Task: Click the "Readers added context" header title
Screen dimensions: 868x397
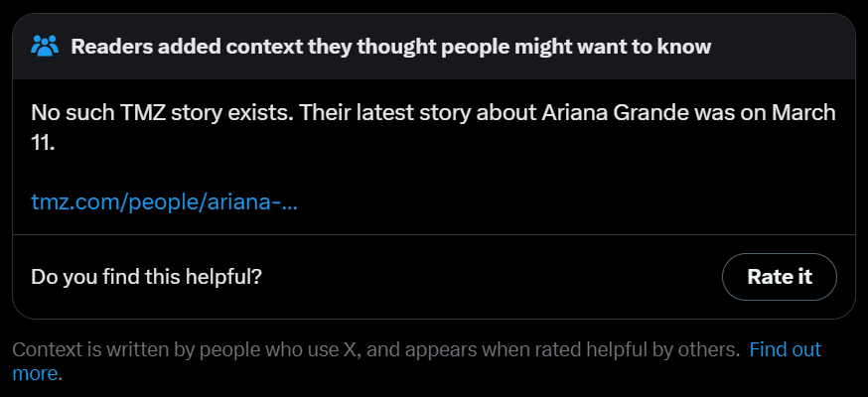Action: point(390,46)
